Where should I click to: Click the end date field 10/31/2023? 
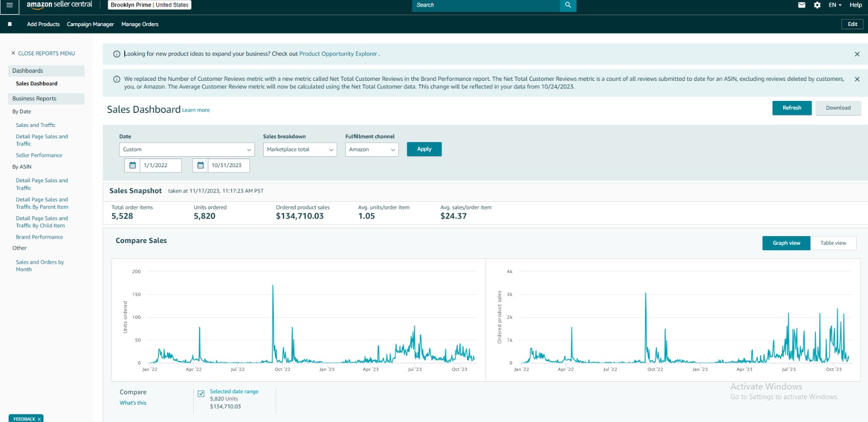(x=228, y=165)
